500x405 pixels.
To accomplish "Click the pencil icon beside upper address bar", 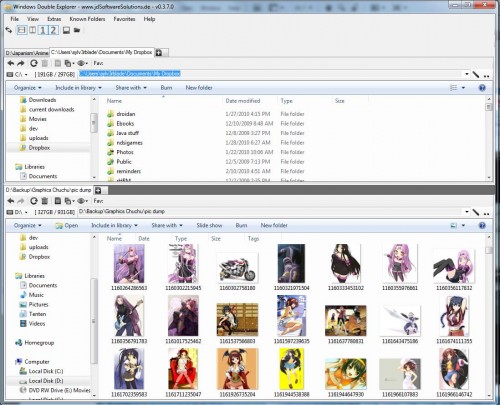I will [x=476, y=74].
